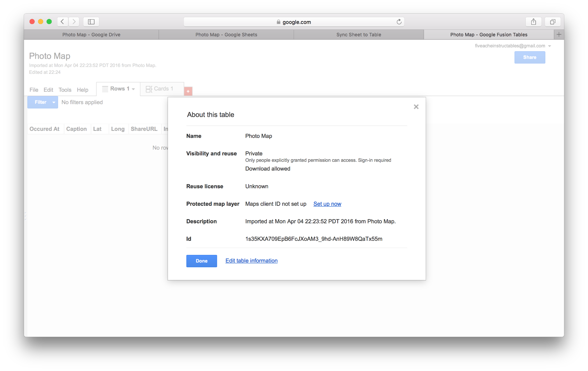Click Set up now for protected map layer
This screenshot has height=371, width=588.
[x=327, y=204]
